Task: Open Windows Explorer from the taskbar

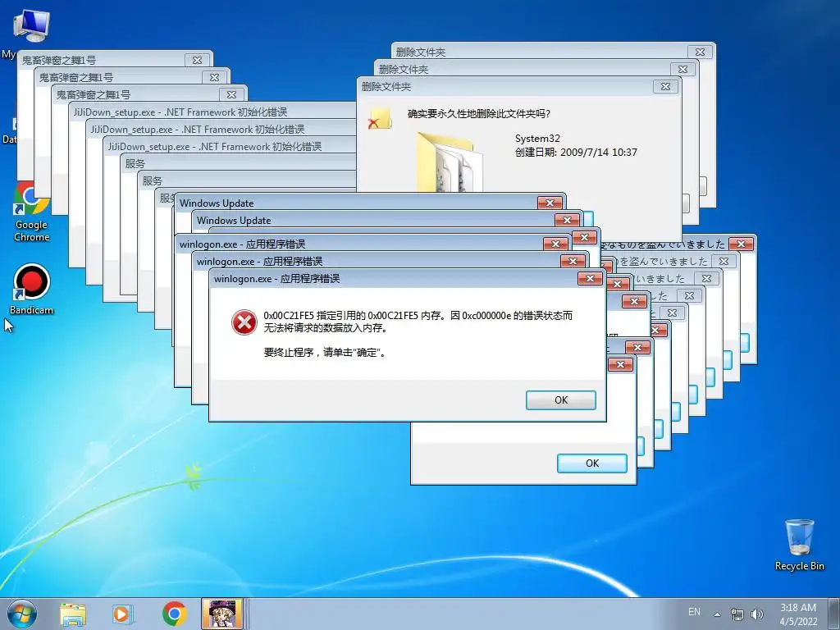Action: (x=73, y=614)
